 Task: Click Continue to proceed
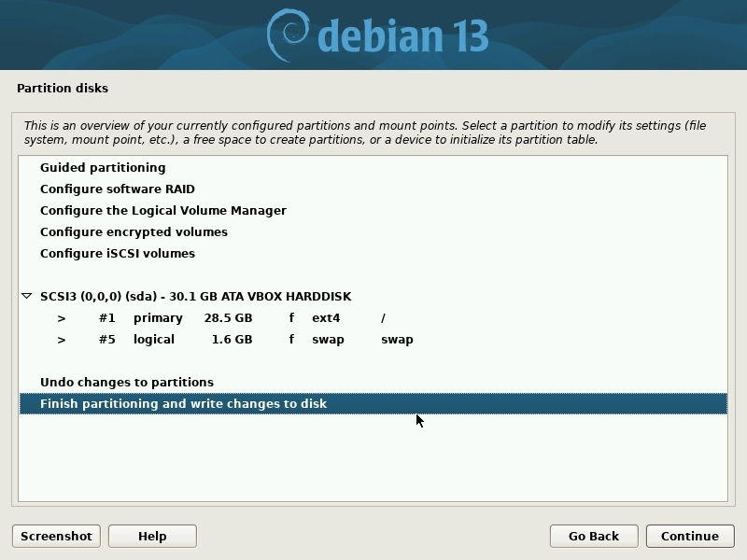pos(690,536)
